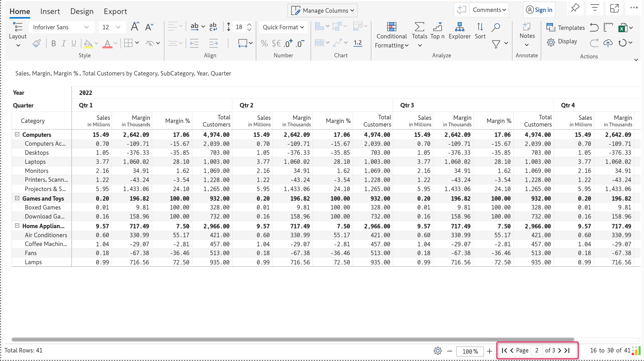Expand the Computers category row
The image size is (644, 361).
point(17,135)
